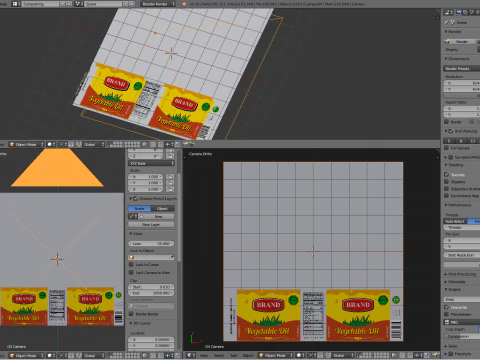Click Lens value field
The image size is (480, 360).
point(151,243)
